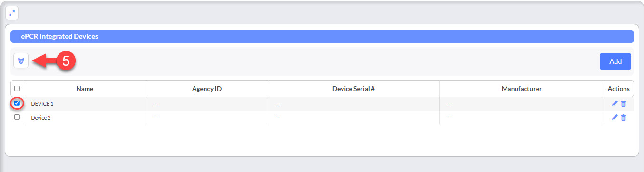Click Device 2 Agency ID cell
Image resolution: width=644 pixels, height=172 pixels.
coord(207,118)
